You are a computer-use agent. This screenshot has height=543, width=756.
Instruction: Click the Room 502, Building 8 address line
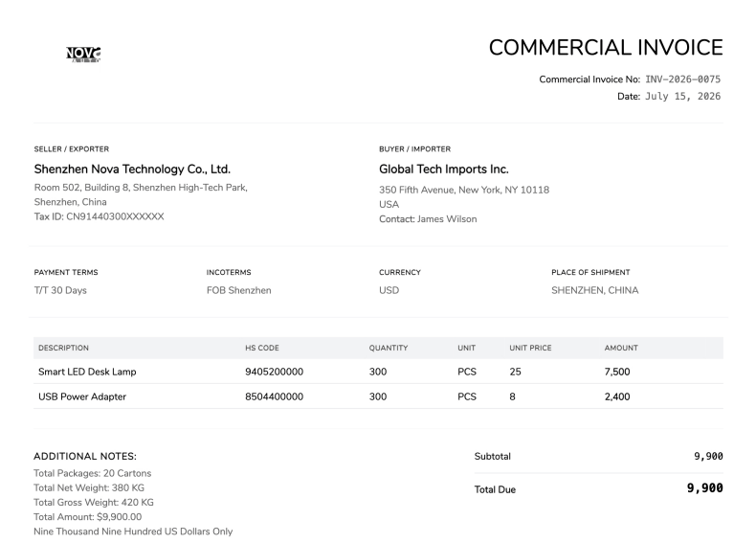(x=141, y=188)
